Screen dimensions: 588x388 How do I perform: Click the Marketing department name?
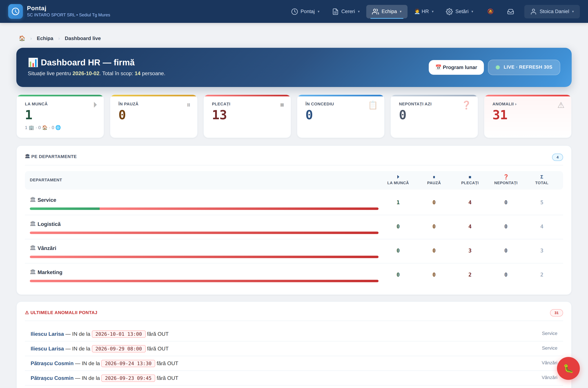tap(50, 272)
